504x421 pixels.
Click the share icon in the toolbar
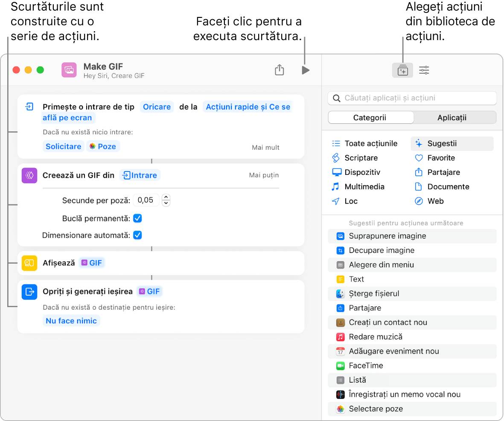(x=279, y=70)
